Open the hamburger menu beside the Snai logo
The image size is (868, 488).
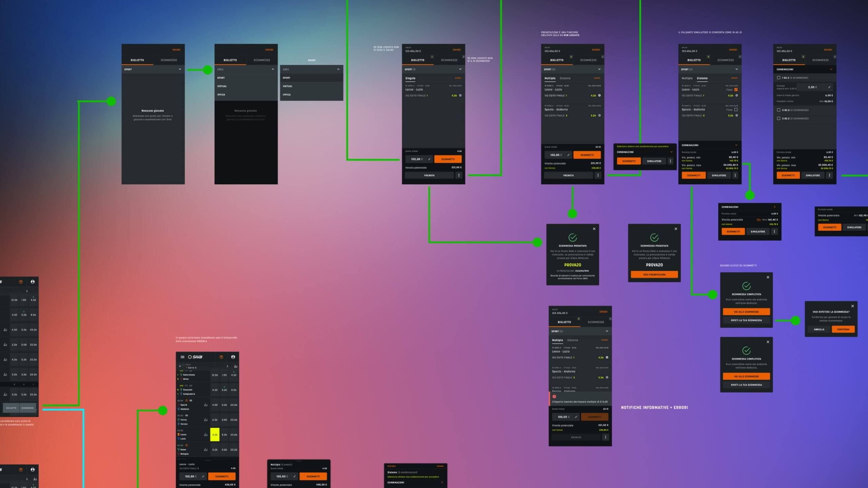coord(182,357)
